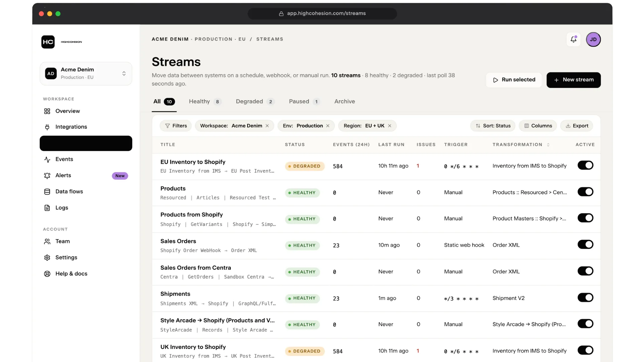Switch to the All tab
Image resolution: width=644 pixels, height=362 pixels.
(164, 102)
